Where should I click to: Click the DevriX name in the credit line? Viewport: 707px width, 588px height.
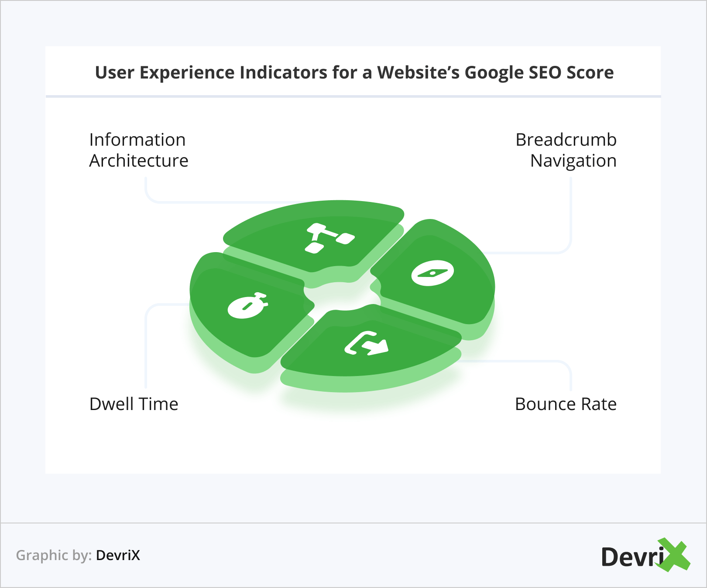click(118, 555)
